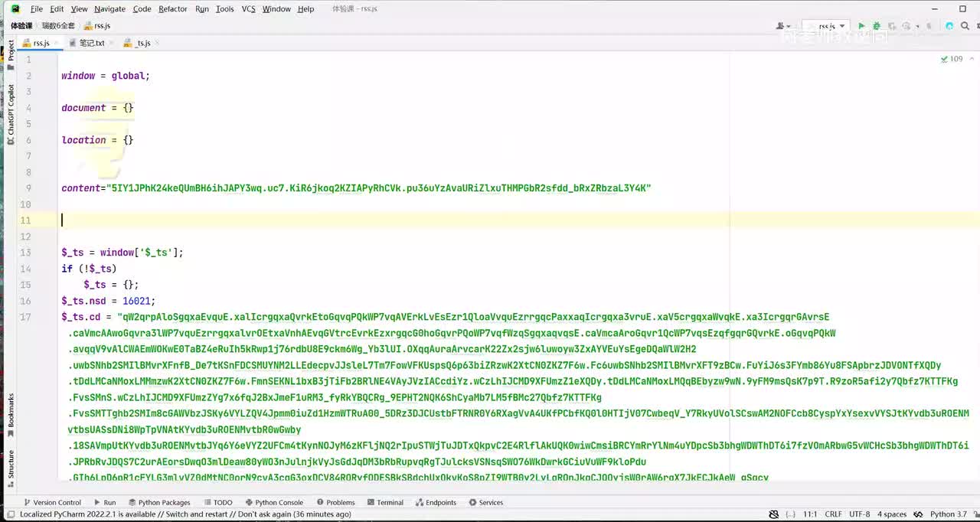Click line number 13 in gutter

pyautogui.click(x=26, y=253)
